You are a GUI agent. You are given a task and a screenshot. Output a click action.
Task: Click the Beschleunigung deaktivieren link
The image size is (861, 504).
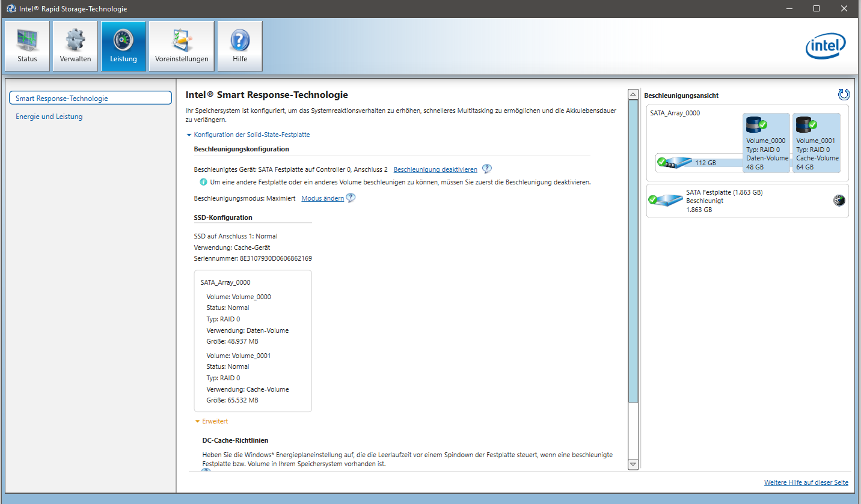(435, 169)
